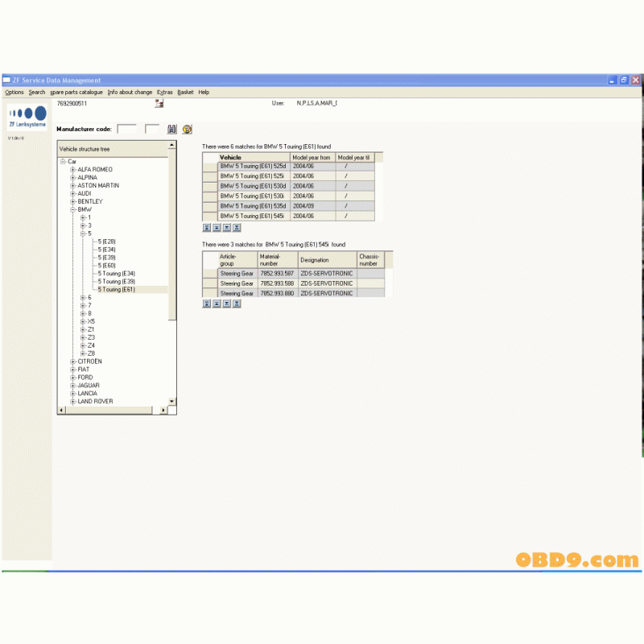Select row BMW 5 Touring [E61] 525d
This screenshot has height=644, width=644.
pos(288,167)
